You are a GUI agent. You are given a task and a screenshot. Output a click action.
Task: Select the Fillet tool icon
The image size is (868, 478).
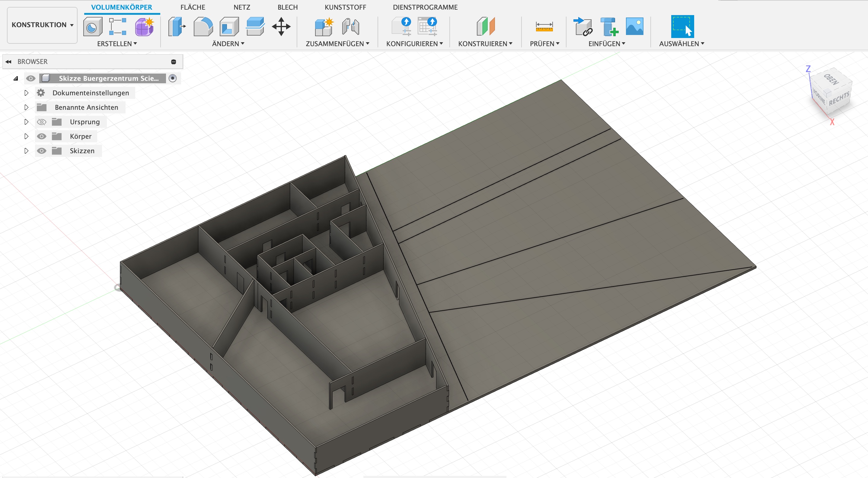(203, 27)
